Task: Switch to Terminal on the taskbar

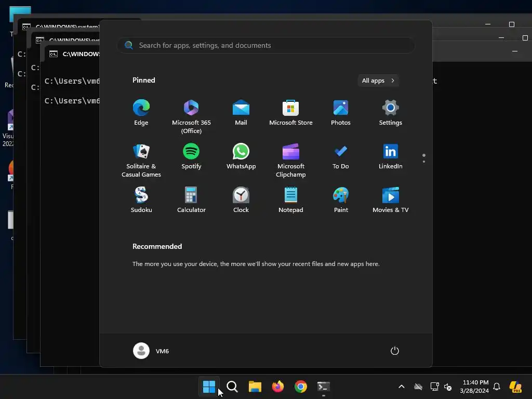Action: tap(324, 387)
